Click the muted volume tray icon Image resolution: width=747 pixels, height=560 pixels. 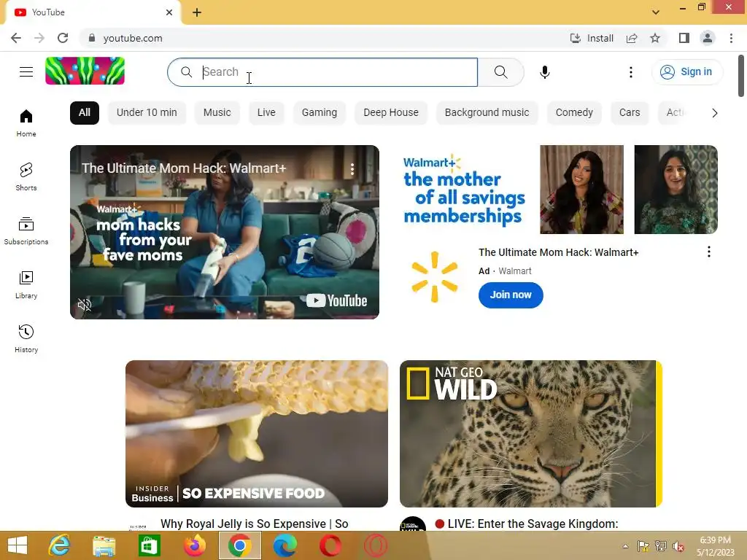coord(678,546)
